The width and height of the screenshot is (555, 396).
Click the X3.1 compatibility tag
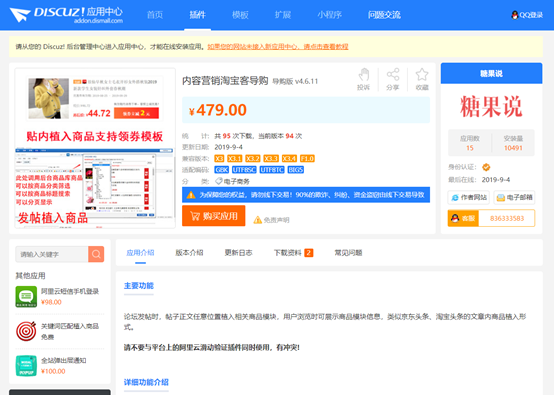click(235, 159)
